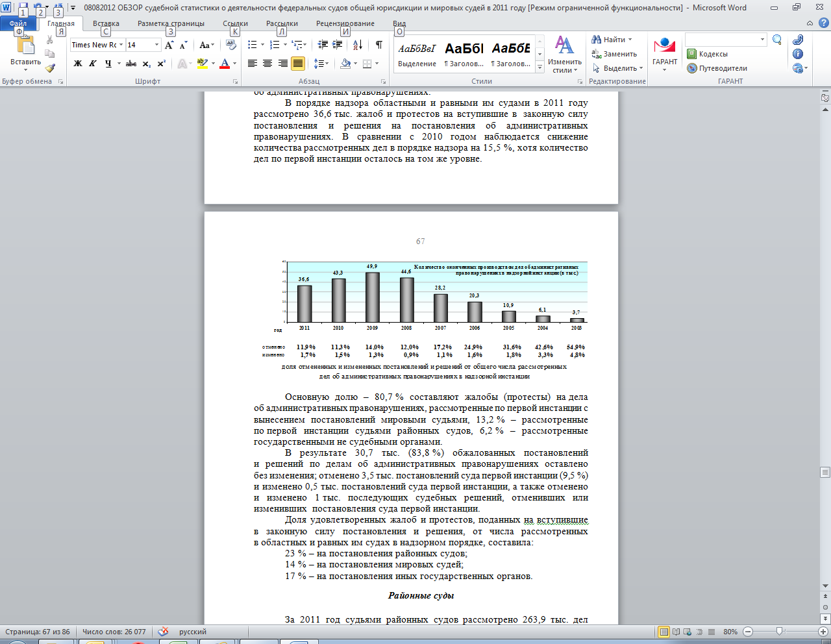The height and width of the screenshot is (644, 831).
Task: Decrease paragraph indent
Action: point(323,45)
